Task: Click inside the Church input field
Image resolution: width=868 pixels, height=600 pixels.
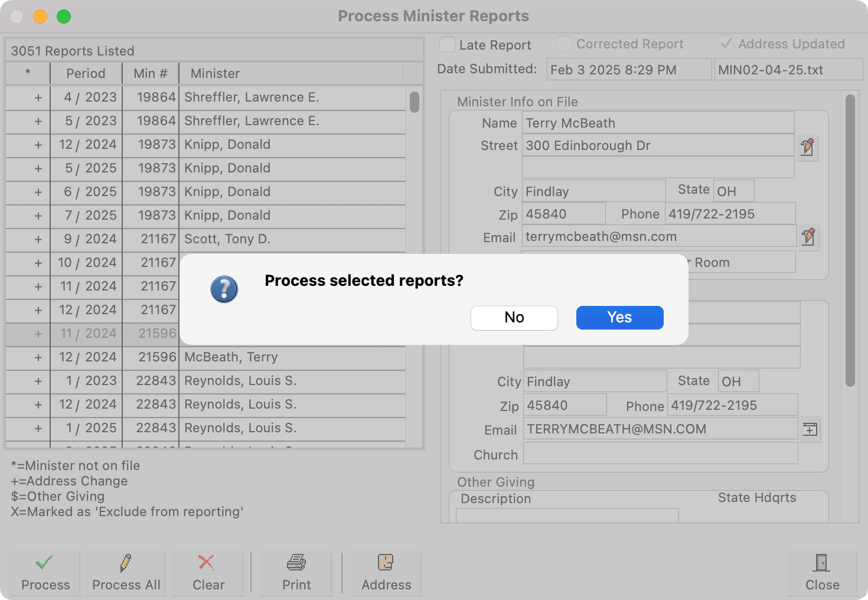Action: [660, 454]
